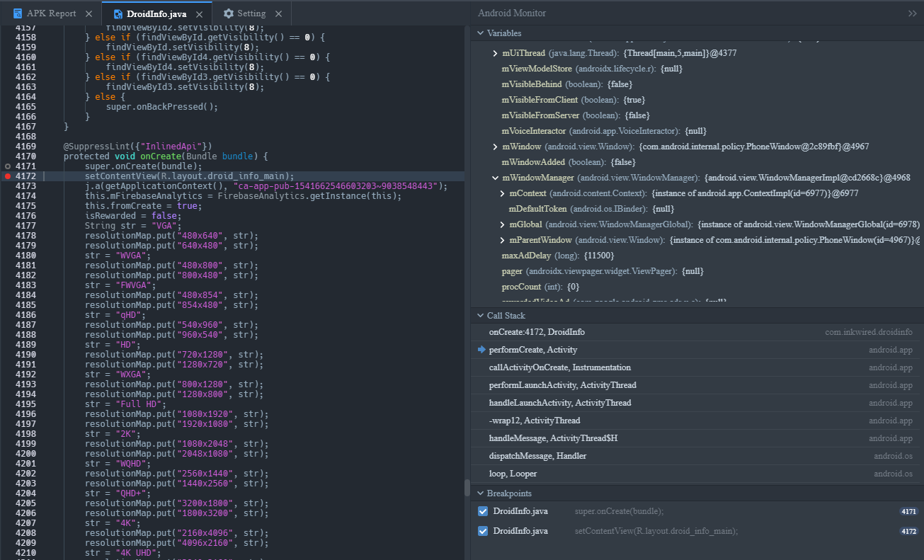The width and height of the screenshot is (924, 560).
Task: Close the APK Report tab
Action: (89, 13)
